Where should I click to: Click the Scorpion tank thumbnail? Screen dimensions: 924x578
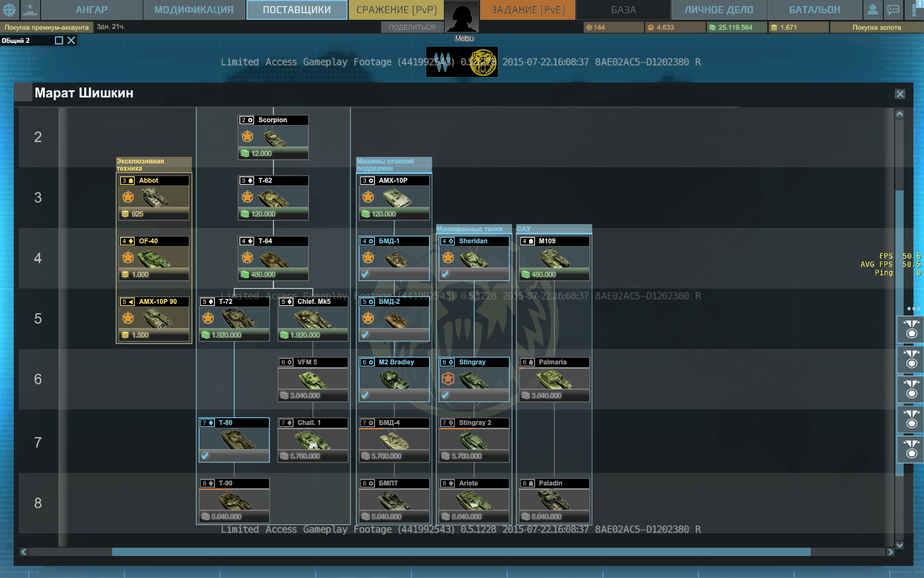pyautogui.click(x=273, y=137)
